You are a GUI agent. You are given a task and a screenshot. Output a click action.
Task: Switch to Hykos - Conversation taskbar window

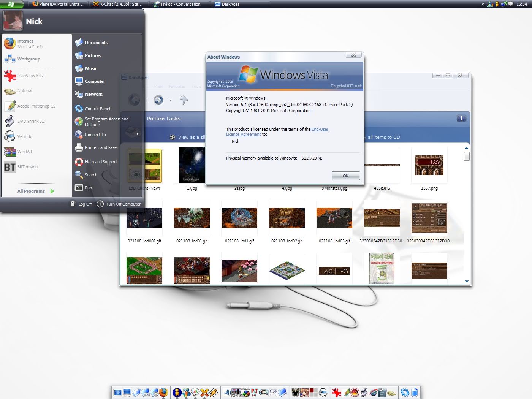(x=180, y=4)
